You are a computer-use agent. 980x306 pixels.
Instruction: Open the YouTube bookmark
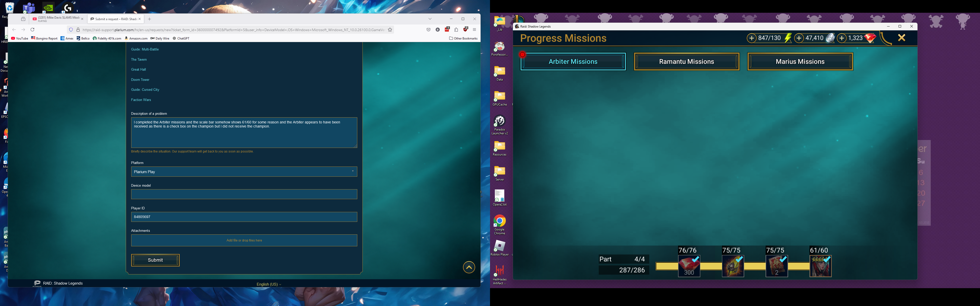pos(20,39)
